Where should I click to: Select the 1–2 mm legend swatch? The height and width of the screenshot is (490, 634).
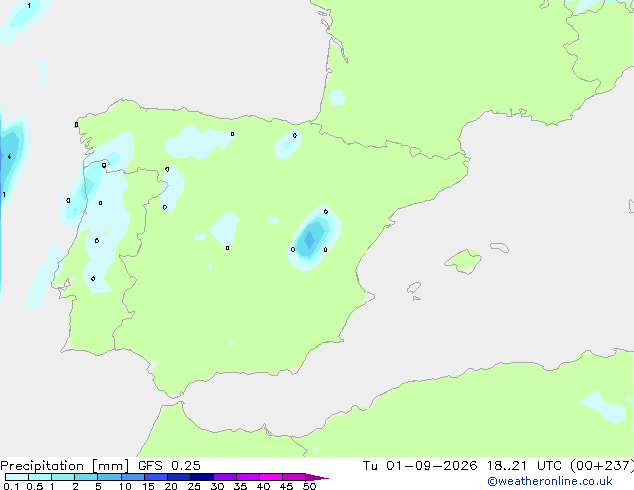point(63,477)
